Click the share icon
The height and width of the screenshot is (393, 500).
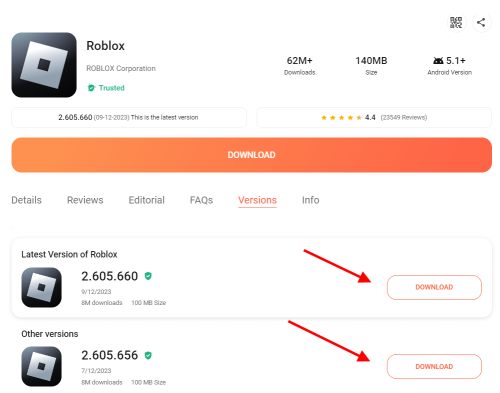point(481,23)
